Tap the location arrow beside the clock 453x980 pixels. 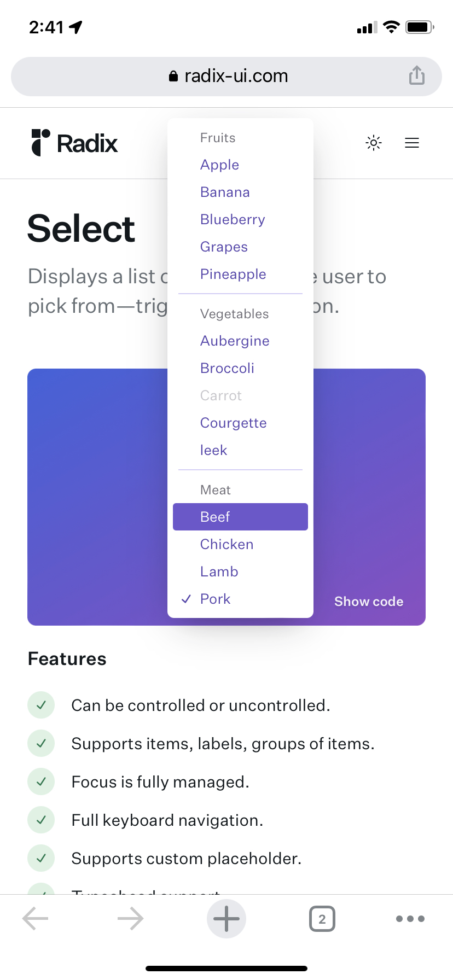(x=75, y=26)
